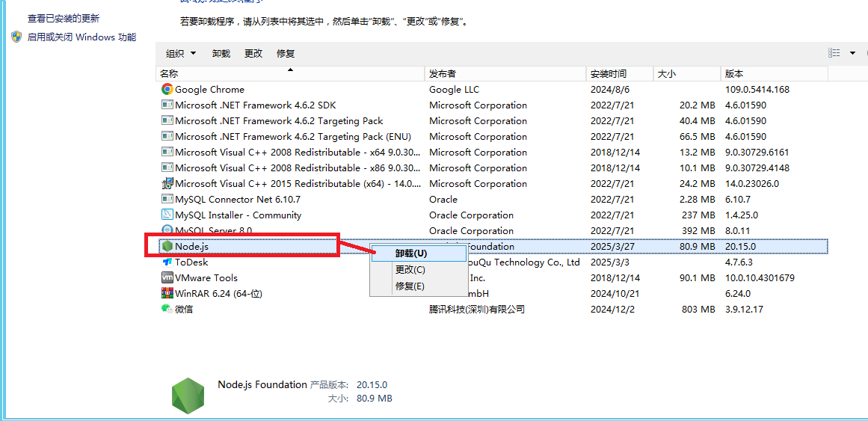This screenshot has width=868, height=421.
Task: Click the Visual C++ 2008 x64 icon
Action: click(x=167, y=152)
